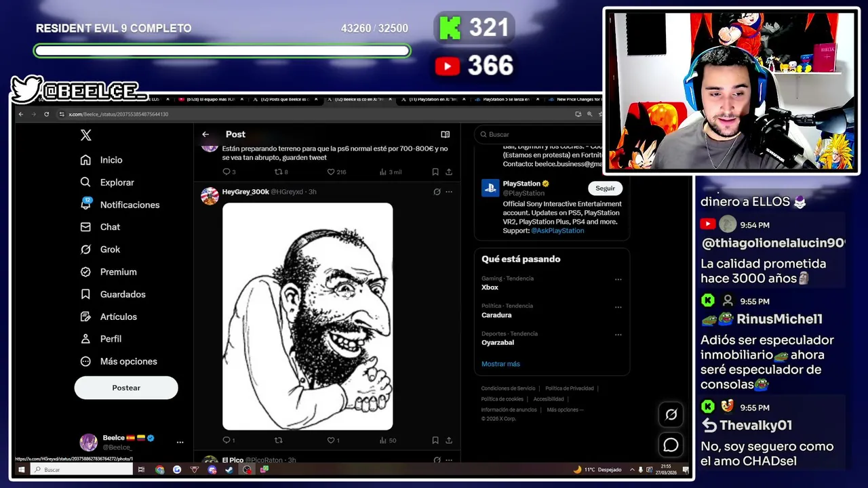Viewport: 868px width, 488px height.
Task: Bookmark the HeyGrey_300k post
Action: pyautogui.click(x=435, y=441)
